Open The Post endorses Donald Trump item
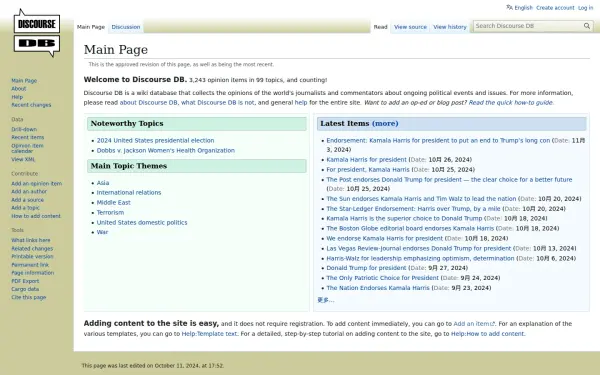 pos(449,179)
